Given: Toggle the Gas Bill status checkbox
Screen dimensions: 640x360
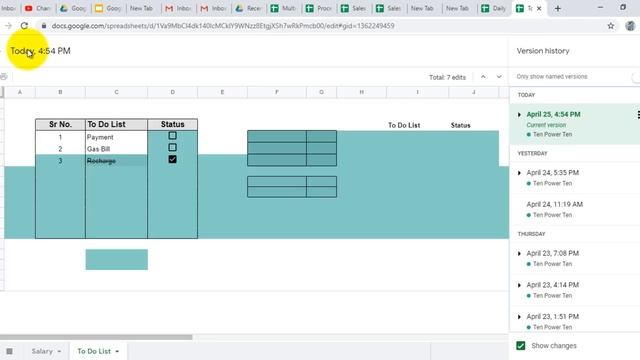Looking at the screenshot, I should pos(173,147).
